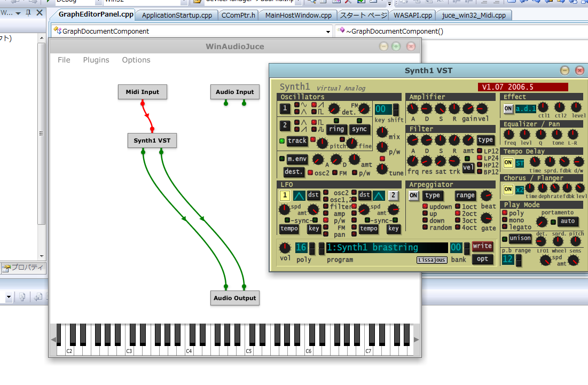The width and height of the screenshot is (588, 385).
Task: Click the oscillator 2 ring button
Action: [336, 129]
